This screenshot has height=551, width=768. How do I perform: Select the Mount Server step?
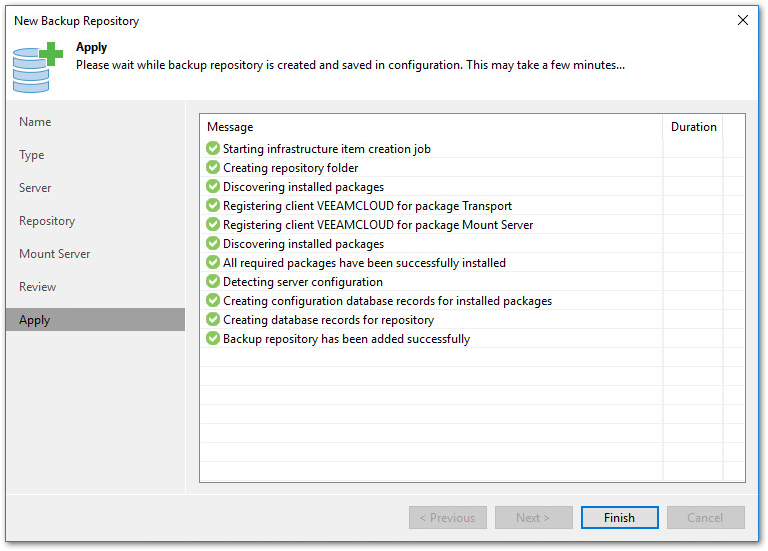coord(55,254)
